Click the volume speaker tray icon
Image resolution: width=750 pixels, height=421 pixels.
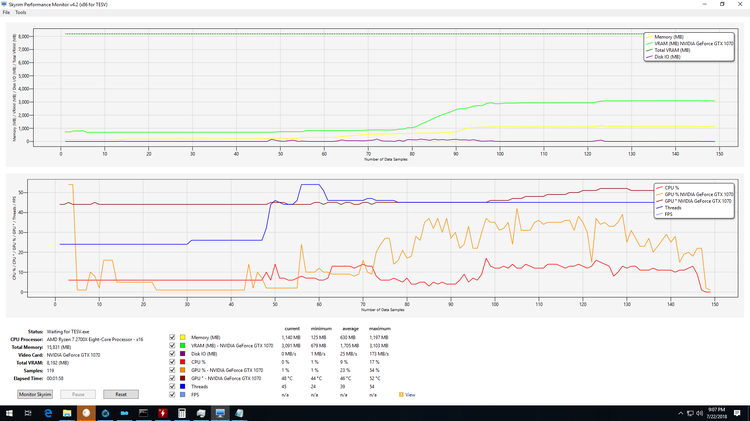tap(699, 413)
